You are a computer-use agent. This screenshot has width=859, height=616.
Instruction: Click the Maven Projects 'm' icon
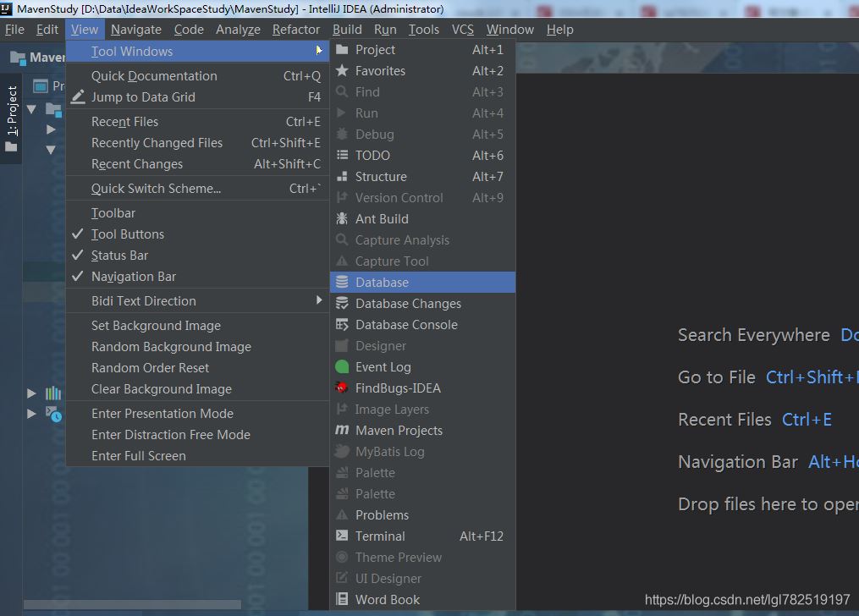coord(342,431)
